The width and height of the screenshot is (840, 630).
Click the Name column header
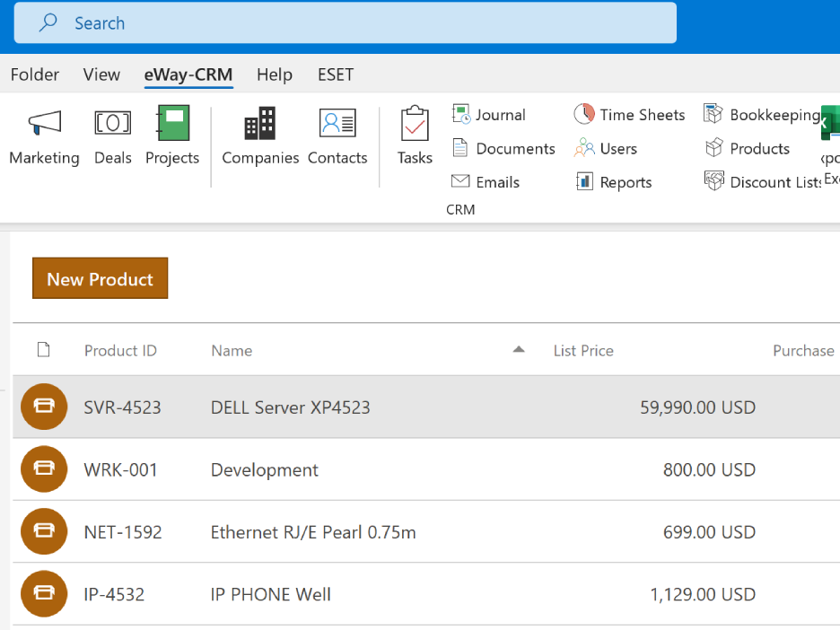tap(232, 350)
